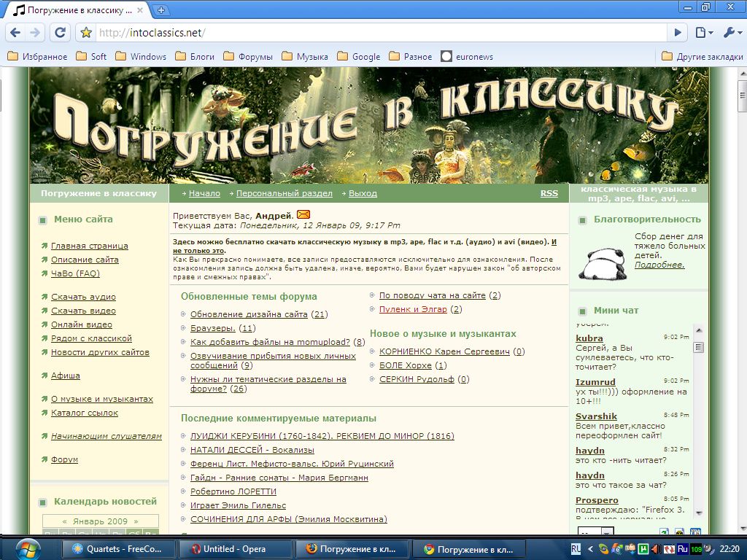Close the Погружение в классику tab

(x=140, y=10)
